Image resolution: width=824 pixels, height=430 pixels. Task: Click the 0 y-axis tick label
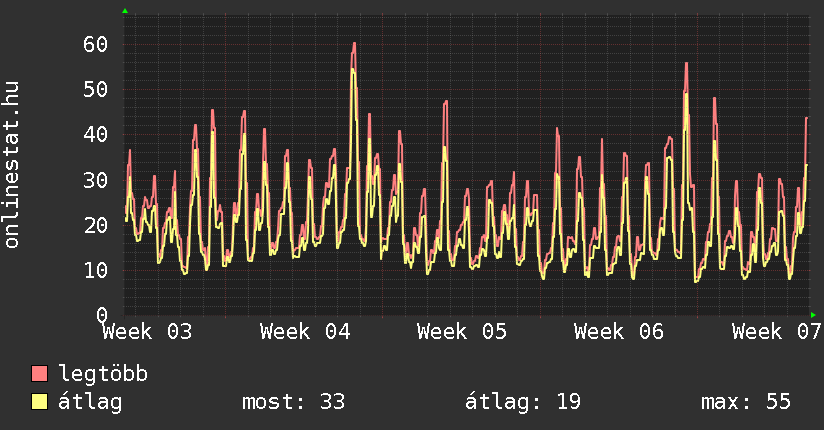[102, 315]
